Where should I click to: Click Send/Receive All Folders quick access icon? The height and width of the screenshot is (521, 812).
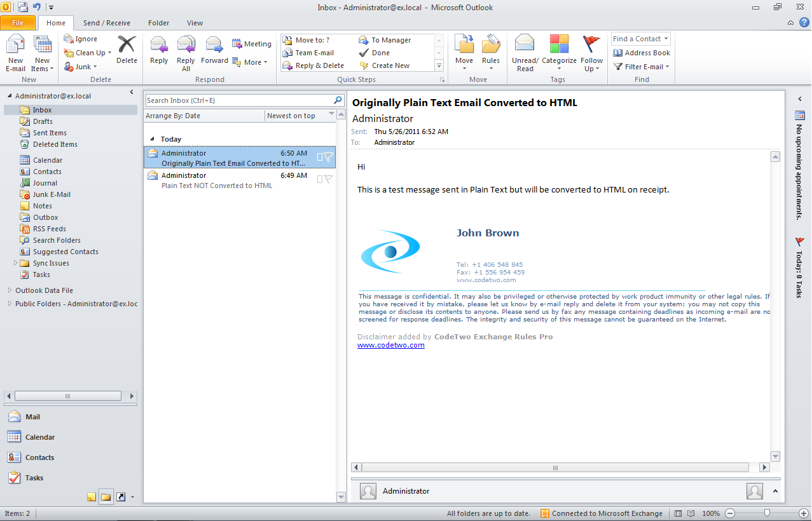(x=23, y=7)
